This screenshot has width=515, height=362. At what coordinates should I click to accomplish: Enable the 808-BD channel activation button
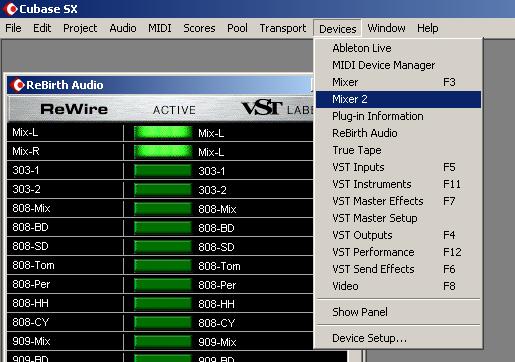click(163, 228)
